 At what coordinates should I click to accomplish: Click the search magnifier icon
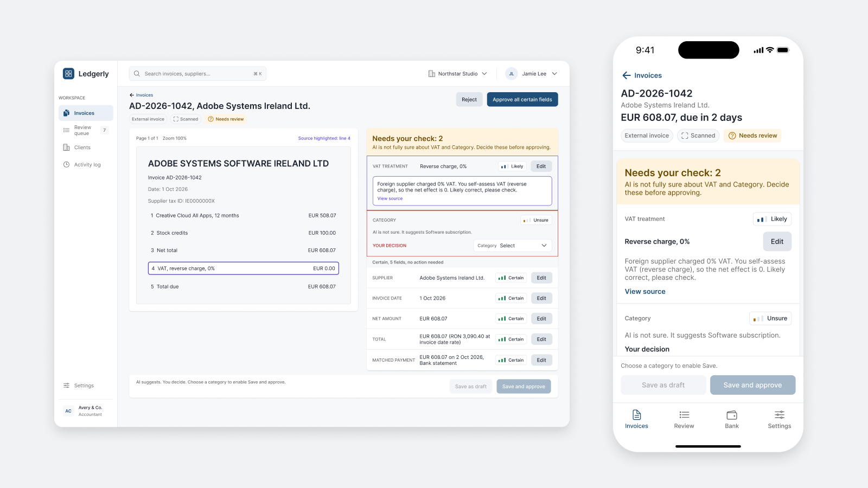coord(137,74)
